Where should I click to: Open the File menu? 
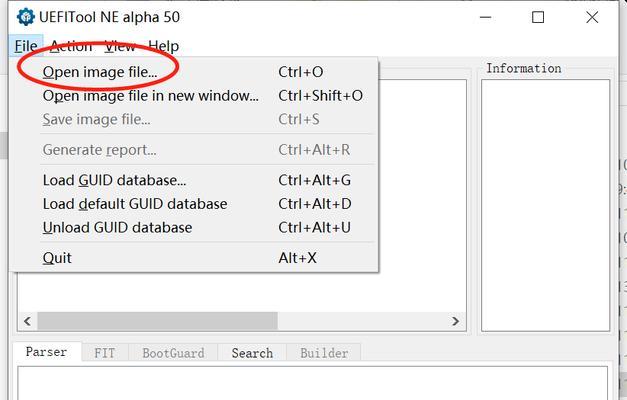coord(26,46)
